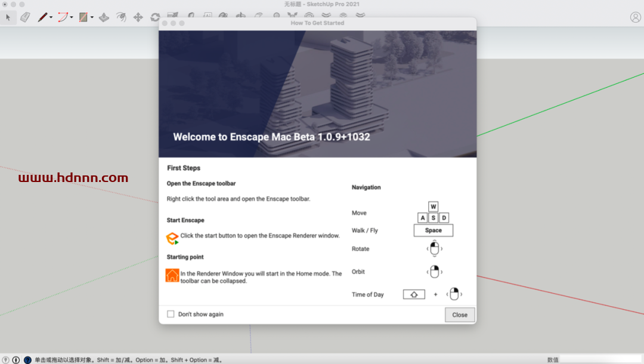Click the D key graphic

[444, 218]
